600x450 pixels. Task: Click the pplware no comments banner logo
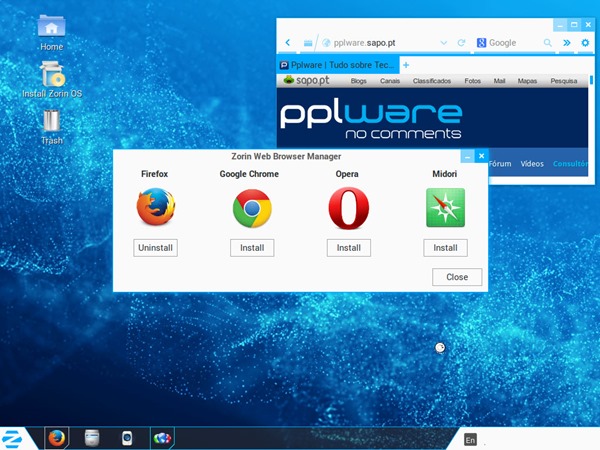[x=371, y=118]
